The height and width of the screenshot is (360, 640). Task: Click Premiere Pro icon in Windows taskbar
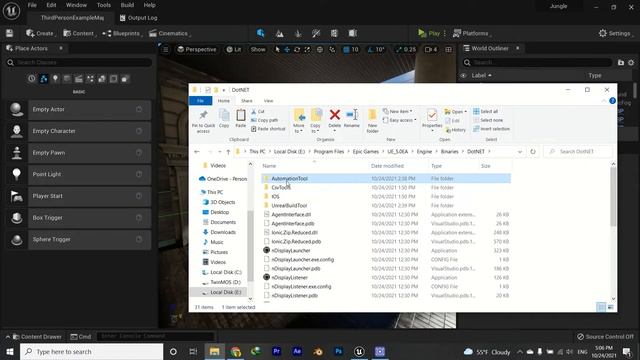276,351
